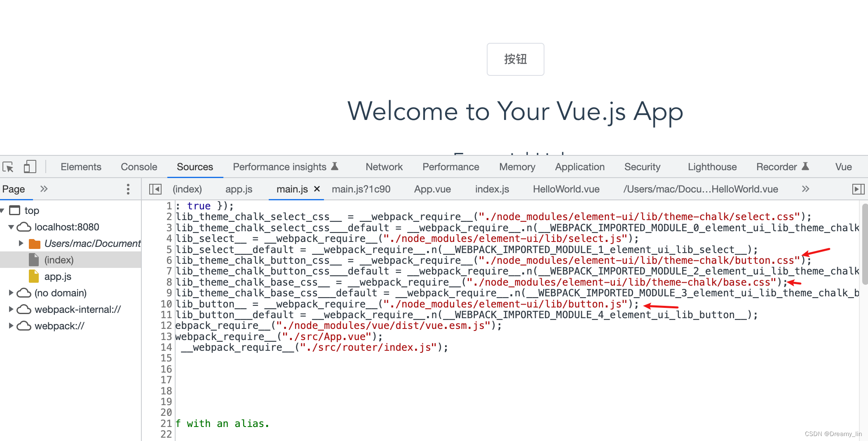Open the /Users/mac/Docu…HelloWorld.vue tab
Image resolution: width=868 pixels, height=441 pixels.
pos(701,189)
